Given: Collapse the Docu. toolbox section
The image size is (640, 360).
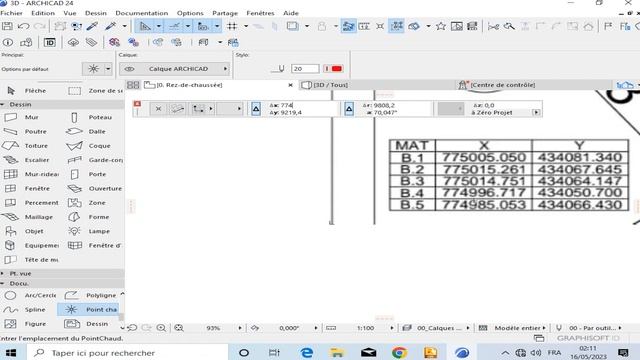Looking at the screenshot, I should click(2, 283).
